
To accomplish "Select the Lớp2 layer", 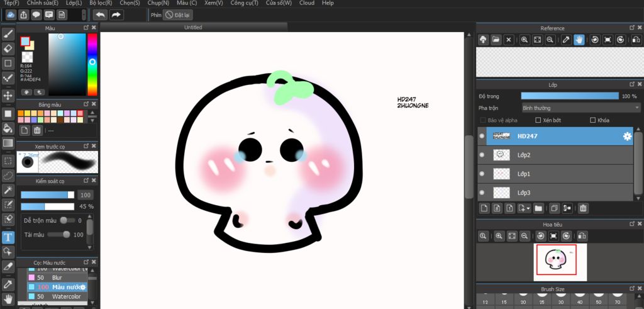I will point(560,155).
